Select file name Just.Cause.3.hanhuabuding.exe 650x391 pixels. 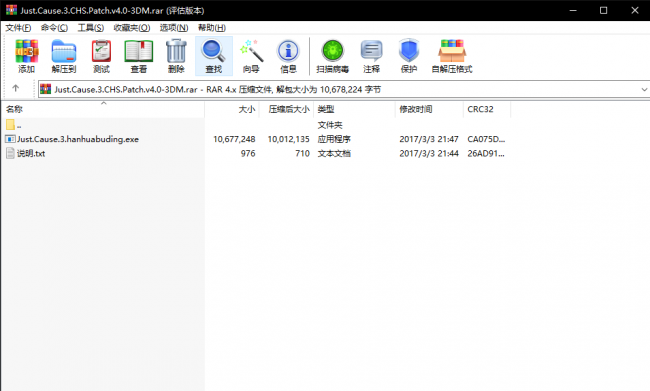pyautogui.click(x=78, y=139)
